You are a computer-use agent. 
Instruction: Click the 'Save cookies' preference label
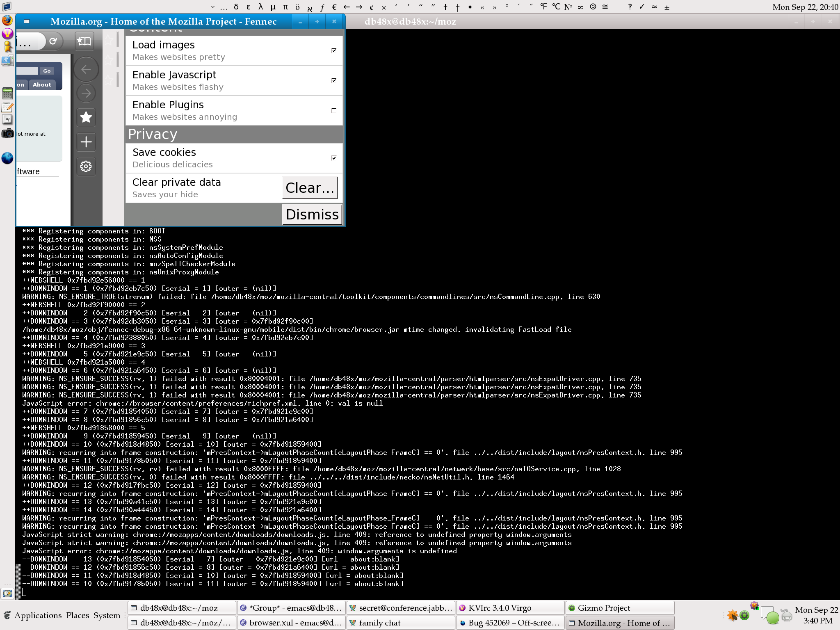click(x=164, y=152)
